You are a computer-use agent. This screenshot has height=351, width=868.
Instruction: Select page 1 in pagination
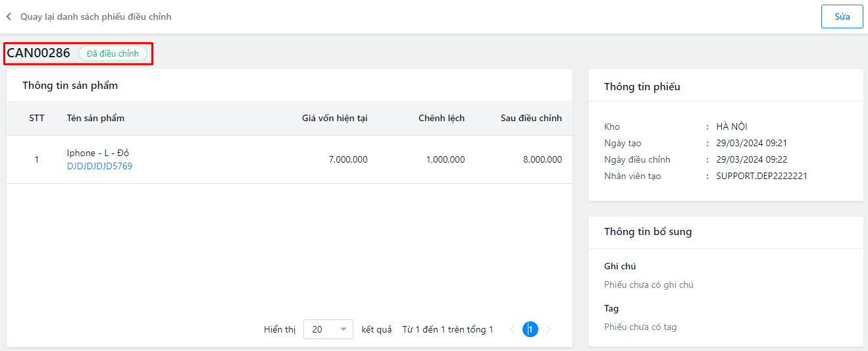[x=530, y=329]
